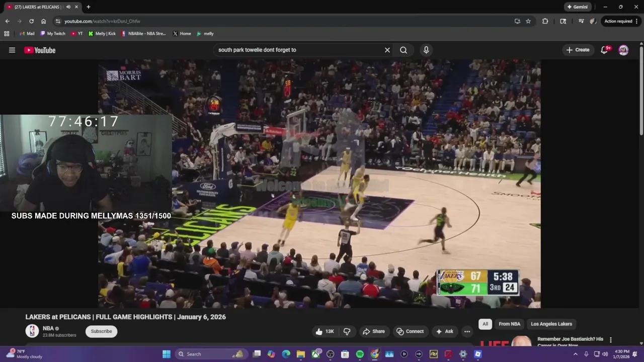Go back in the browser
This screenshot has height=362, width=644.
click(x=7, y=21)
